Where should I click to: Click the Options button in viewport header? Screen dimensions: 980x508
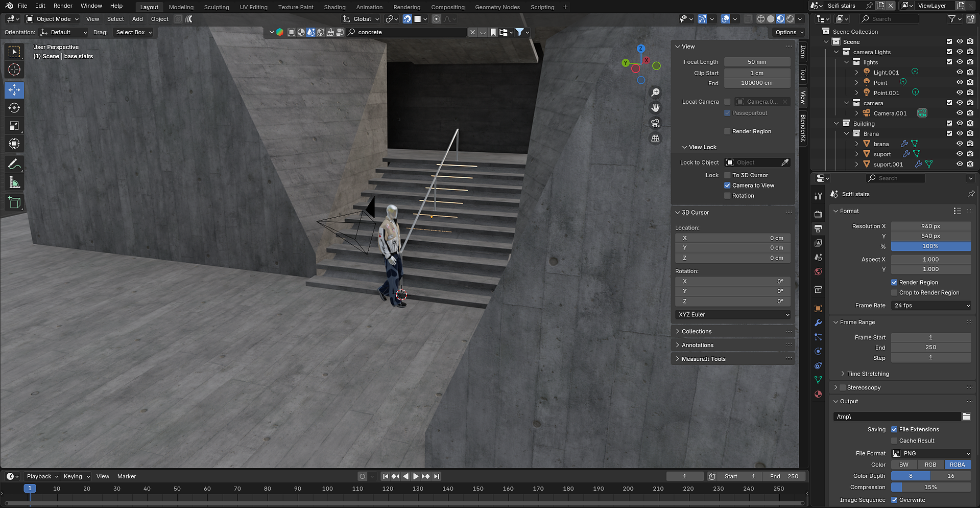point(789,32)
